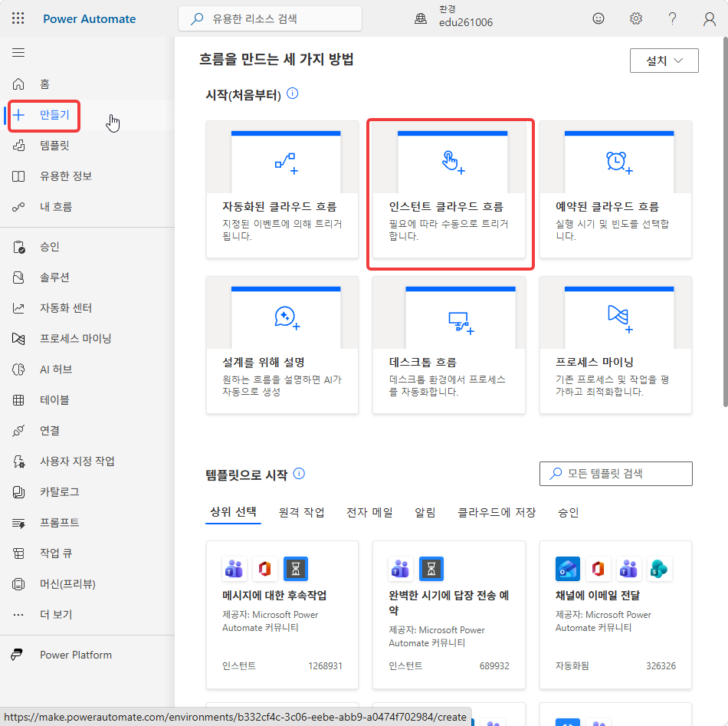The width and height of the screenshot is (728, 726).
Task: Click the 승인 approvals icon
Action: click(18, 247)
